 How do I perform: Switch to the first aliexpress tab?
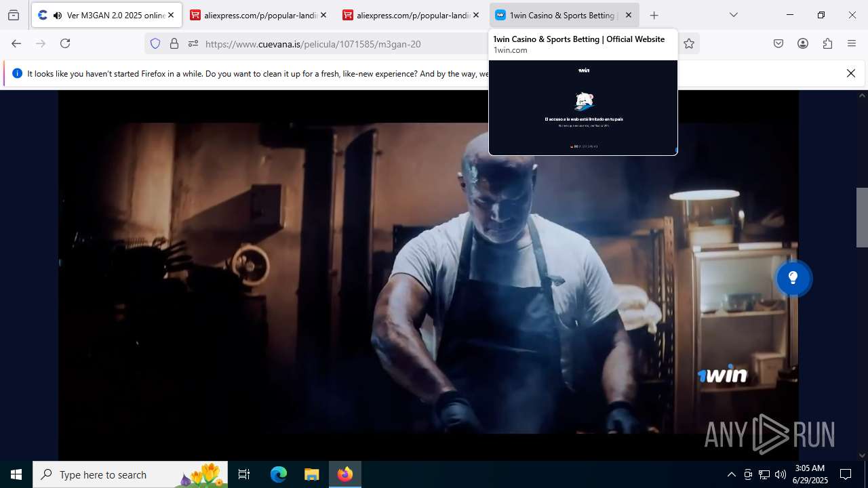point(258,15)
